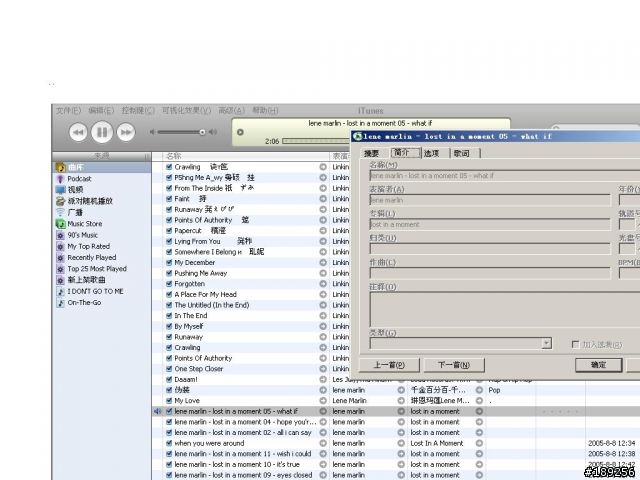Open the 文件(F) menu
Screen dimensions: 640x480
(x=68, y=111)
